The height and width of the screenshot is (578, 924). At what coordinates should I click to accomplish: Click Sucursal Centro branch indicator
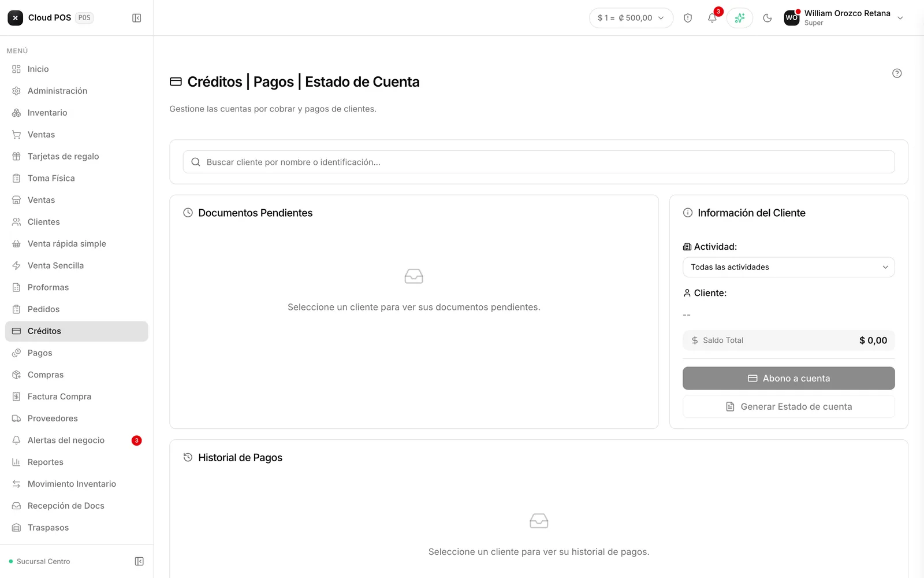(x=39, y=561)
